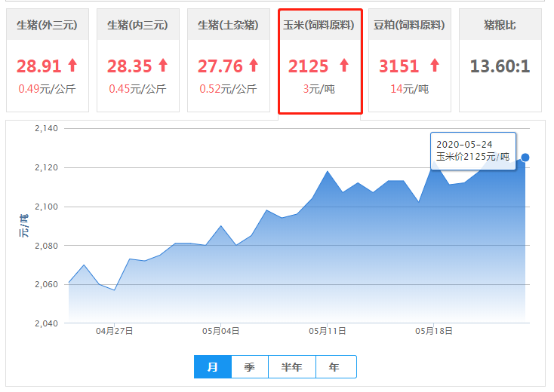Click the 13.60:1 ratio value
The height and width of the screenshot is (392, 554).
(500, 66)
